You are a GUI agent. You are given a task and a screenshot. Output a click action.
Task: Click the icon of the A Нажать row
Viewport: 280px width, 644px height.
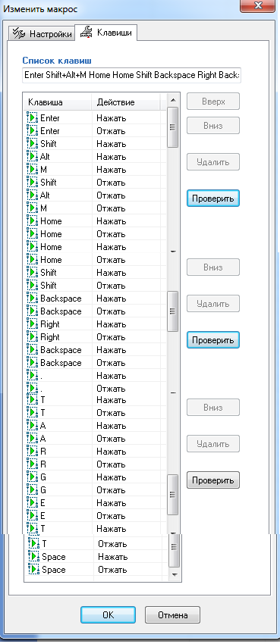coord(32,426)
